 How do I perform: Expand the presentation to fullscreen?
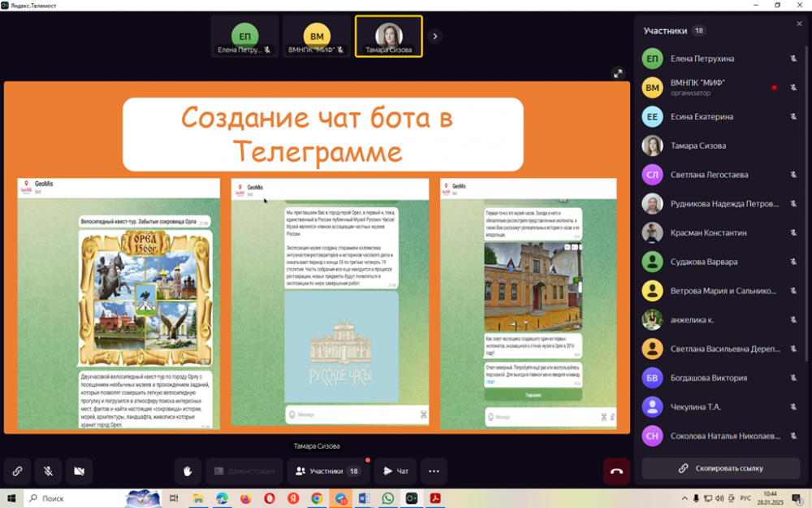click(618, 73)
